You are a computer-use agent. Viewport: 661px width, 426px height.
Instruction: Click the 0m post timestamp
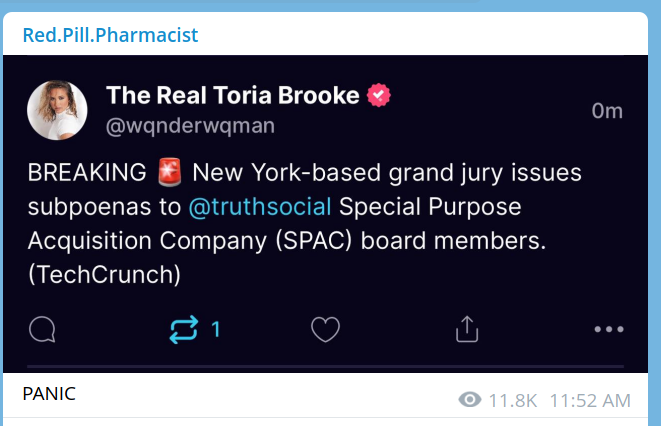coord(607,110)
